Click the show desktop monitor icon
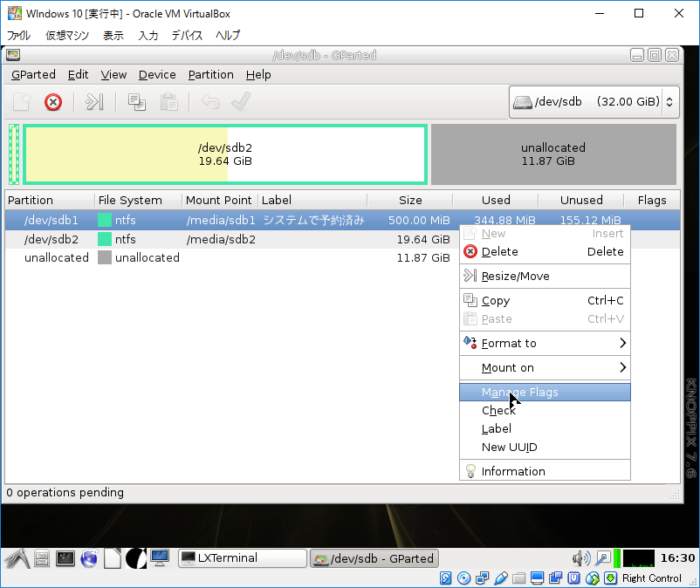Image resolution: width=700 pixels, height=588 pixels. pyautogui.click(x=160, y=558)
